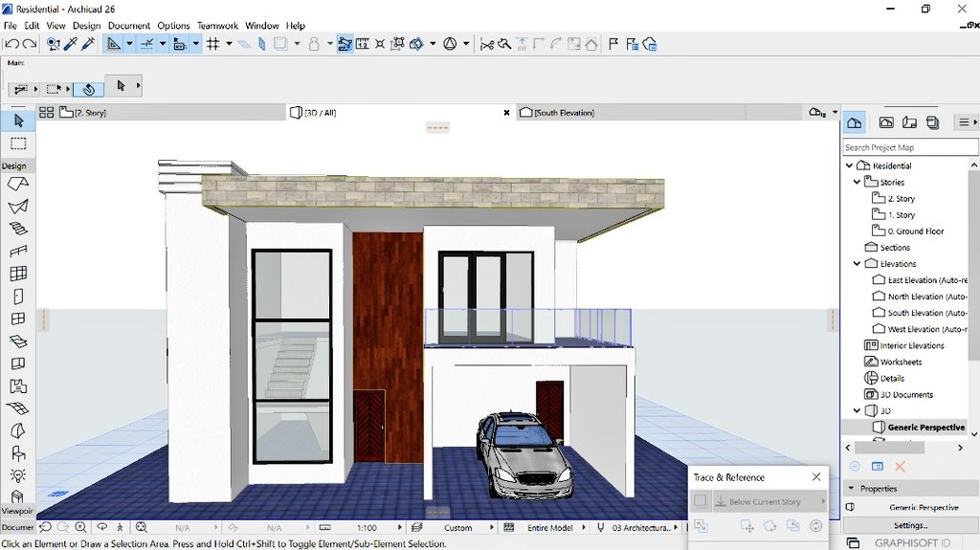The height and width of the screenshot is (550, 980).
Task: Open the Teamwork menu
Action: tap(217, 26)
